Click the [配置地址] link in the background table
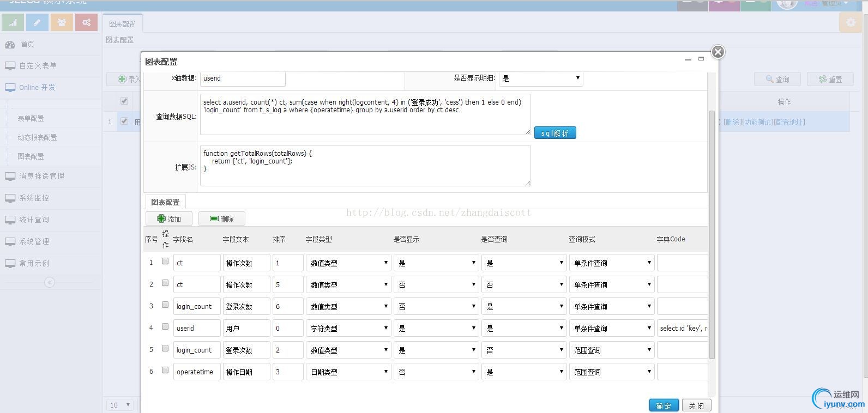This screenshot has height=413, width=868. [789, 122]
